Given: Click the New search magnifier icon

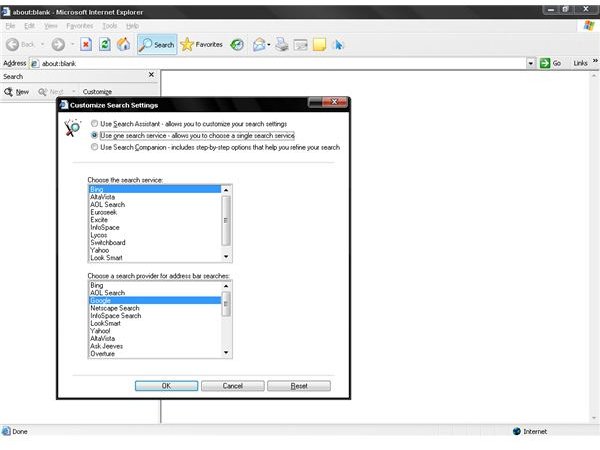Looking at the screenshot, I should (x=8, y=92).
